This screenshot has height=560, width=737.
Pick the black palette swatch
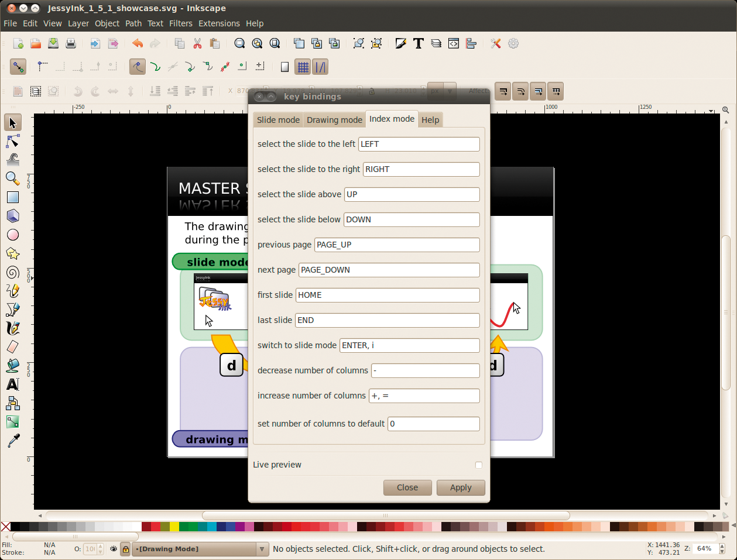coord(15,527)
